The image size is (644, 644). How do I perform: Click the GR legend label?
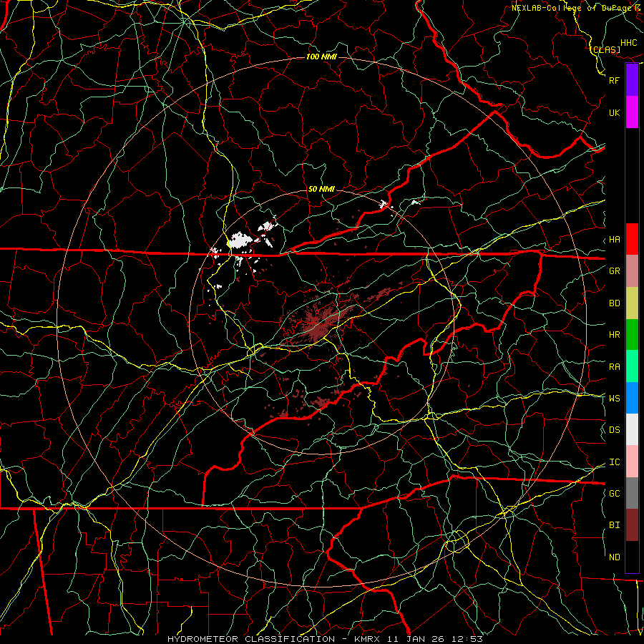[615, 271]
